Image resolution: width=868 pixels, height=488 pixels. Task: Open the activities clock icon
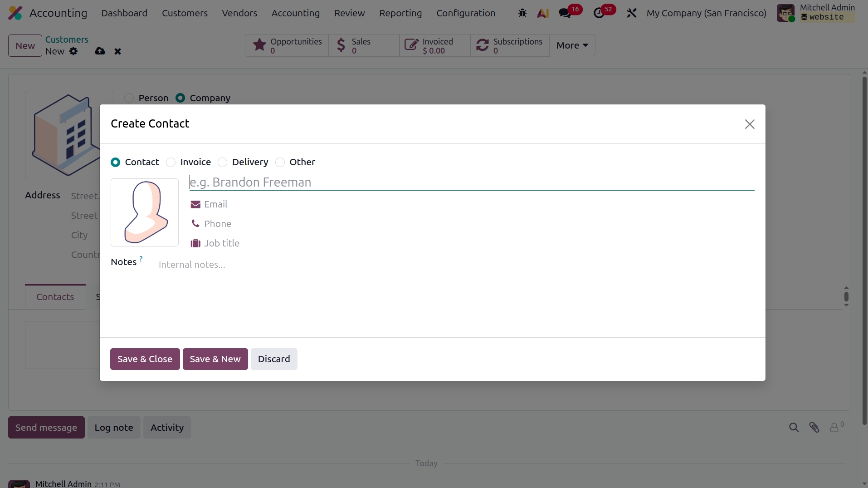pyautogui.click(x=599, y=13)
